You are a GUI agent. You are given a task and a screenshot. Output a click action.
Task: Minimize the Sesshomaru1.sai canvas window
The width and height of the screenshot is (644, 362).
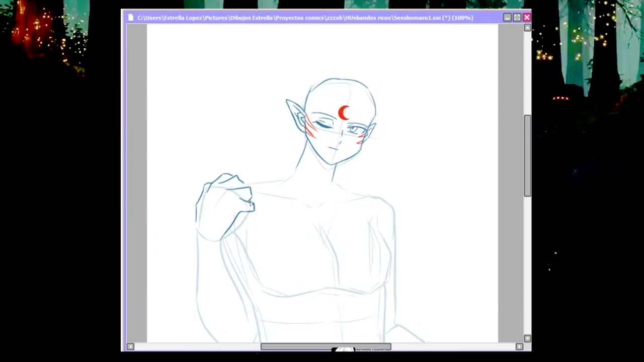point(507,18)
